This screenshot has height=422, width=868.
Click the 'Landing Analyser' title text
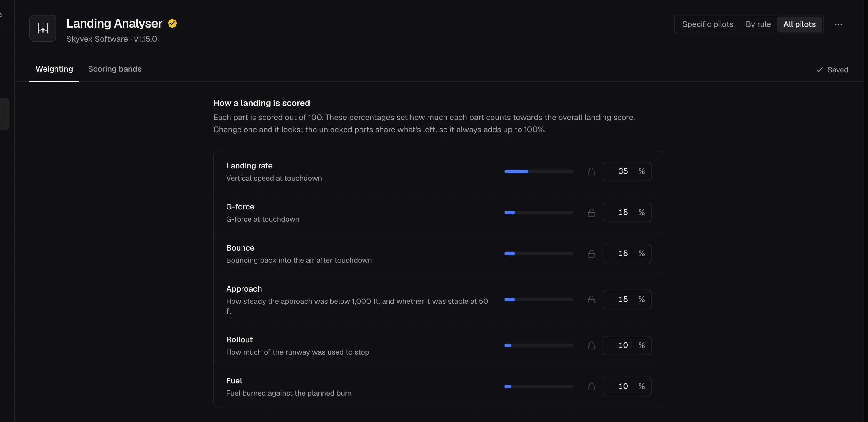(114, 23)
